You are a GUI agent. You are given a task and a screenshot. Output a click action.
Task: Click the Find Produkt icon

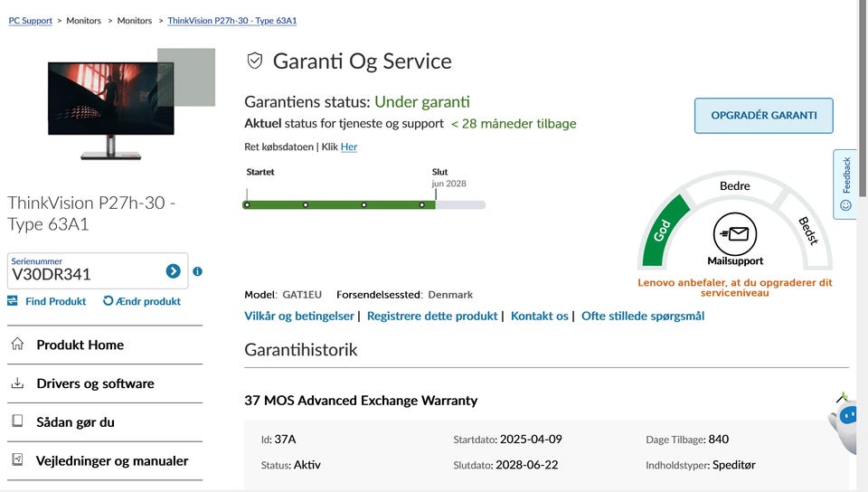[13, 301]
